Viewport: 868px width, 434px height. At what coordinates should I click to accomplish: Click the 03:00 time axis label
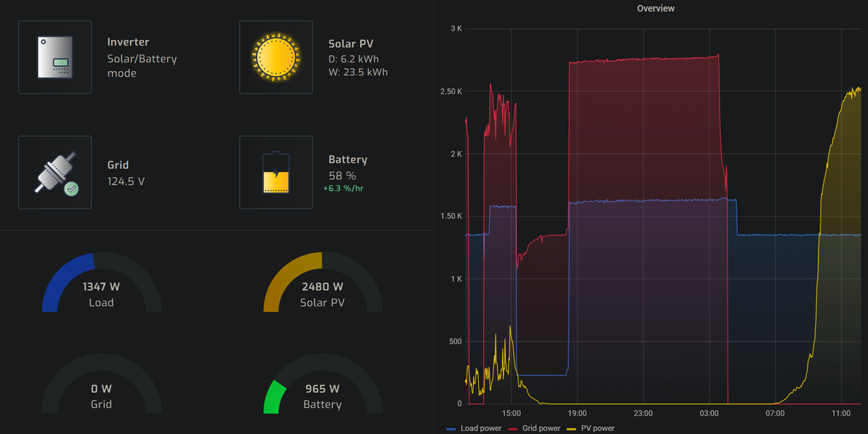click(709, 414)
